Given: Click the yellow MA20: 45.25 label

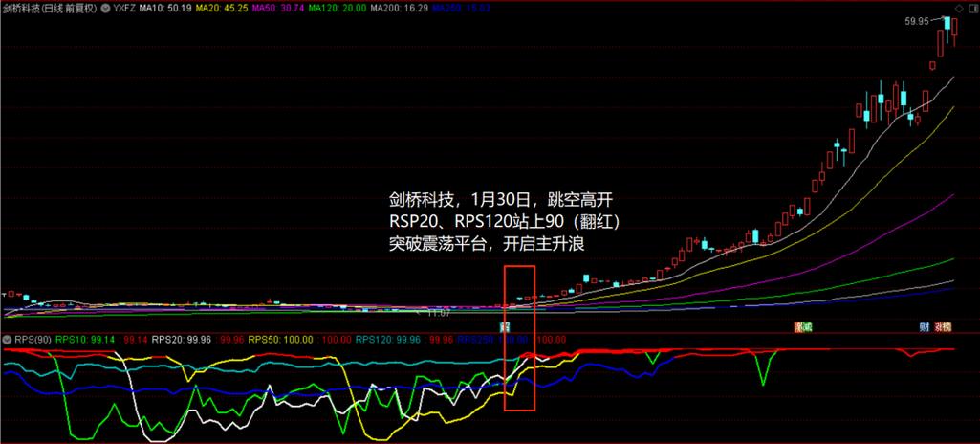Looking at the screenshot, I should [x=220, y=9].
